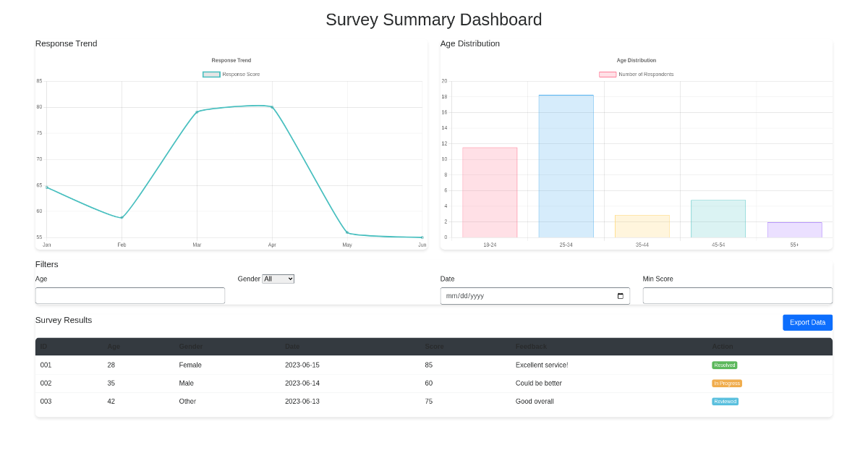
Task: Select the 25-34 age bar in the chart
Action: coord(566,166)
